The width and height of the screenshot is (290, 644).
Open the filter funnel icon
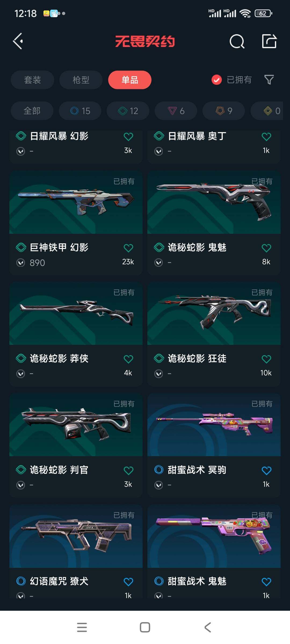(x=269, y=80)
